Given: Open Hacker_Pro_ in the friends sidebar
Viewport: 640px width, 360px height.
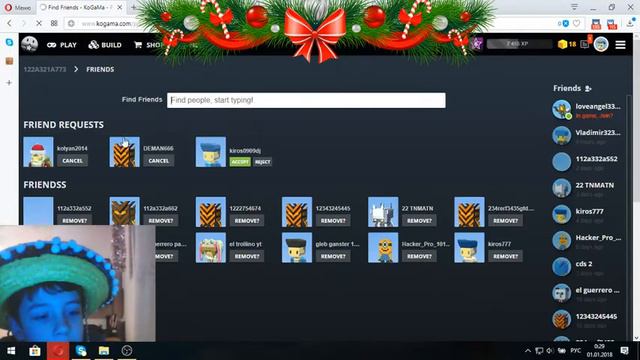Looking at the screenshot, I should click(587, 241).
